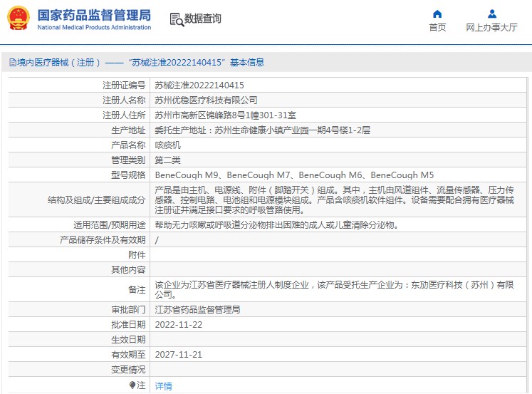Click the 备注 row label

pyautogui.click(x=137, y=289)
